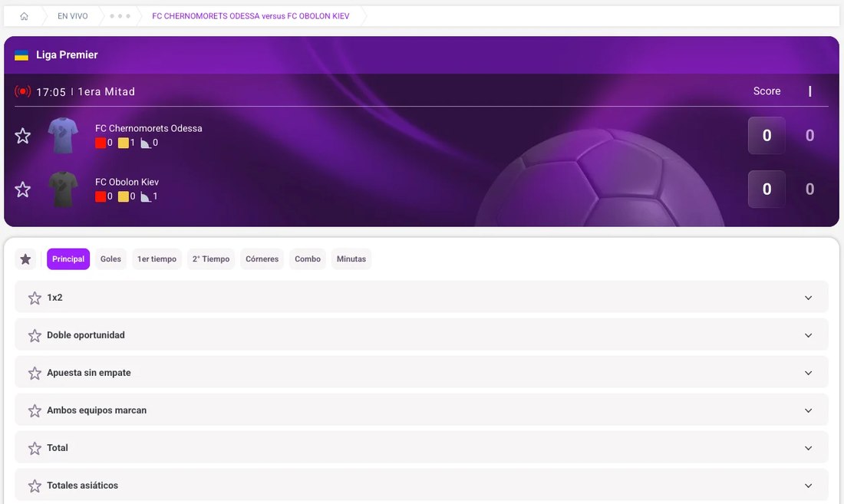Star the Ambos equipos marcan market
This screenshot has height=504, width=844.
[35, 411]
